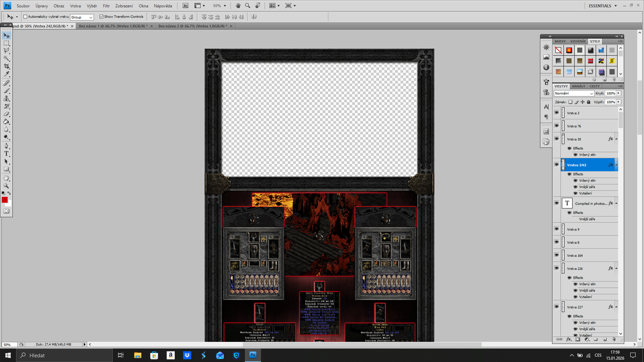Open the Filtr menu
The image size is (644, 362).
pos(106,6)
